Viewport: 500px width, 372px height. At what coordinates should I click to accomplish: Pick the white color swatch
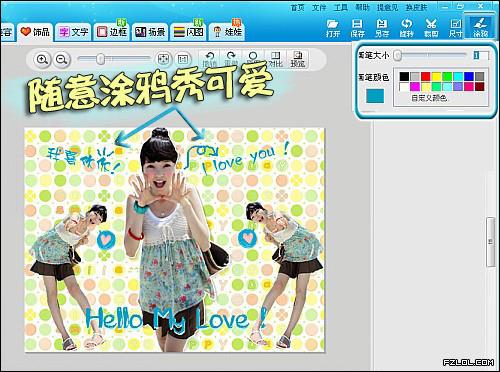[404, 87]
